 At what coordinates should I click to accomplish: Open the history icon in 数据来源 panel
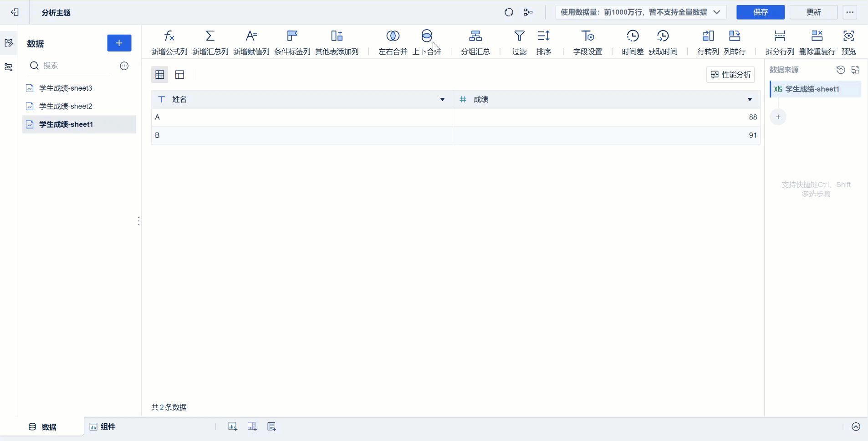click(x=841, y=70)
